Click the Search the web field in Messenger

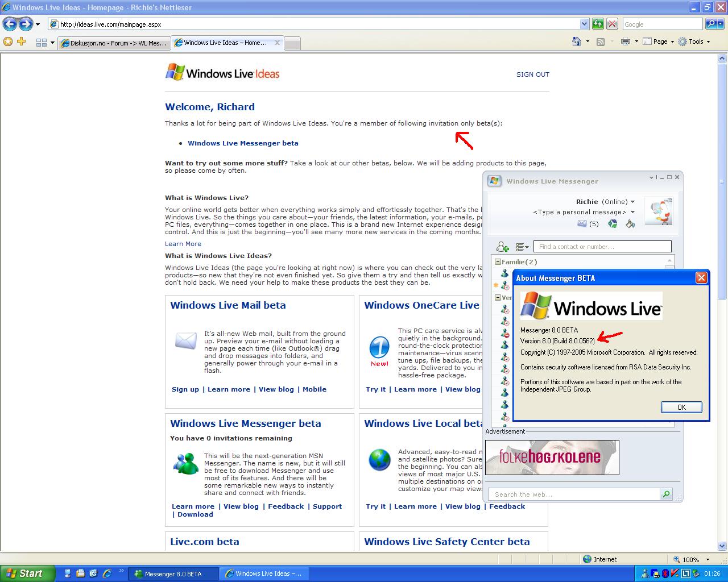pos(574,494)
